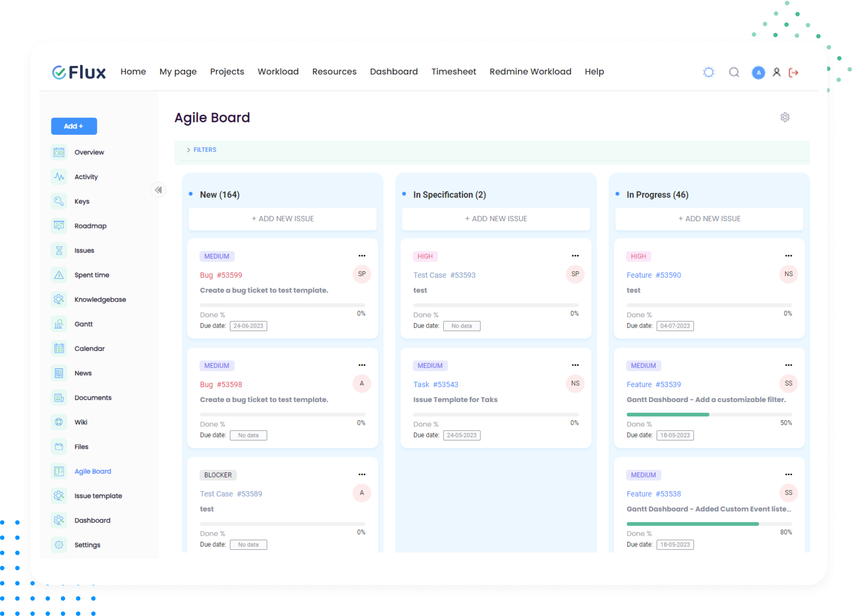Select the Issues hourglass icon
The image size is (853, 616).
click(59, 251)
